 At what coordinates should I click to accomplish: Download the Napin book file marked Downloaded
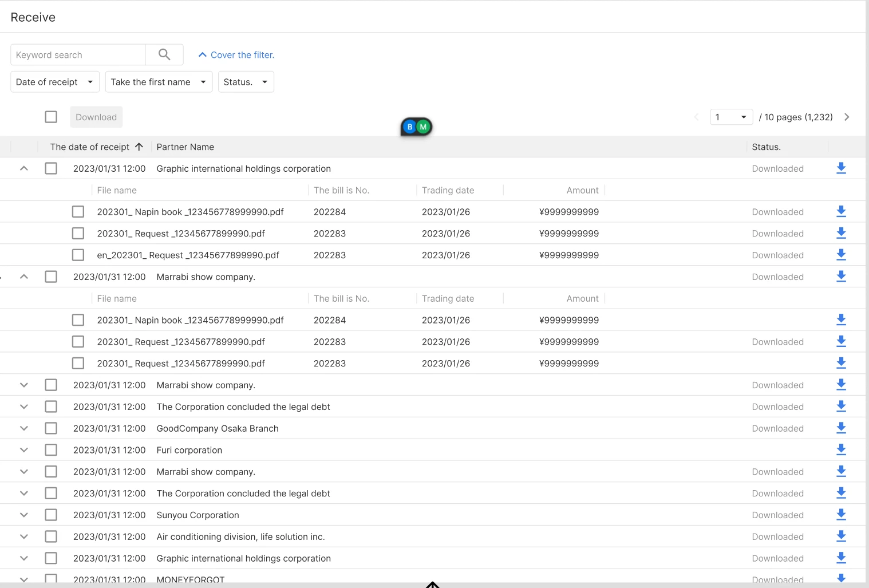(x=841, y=211)
